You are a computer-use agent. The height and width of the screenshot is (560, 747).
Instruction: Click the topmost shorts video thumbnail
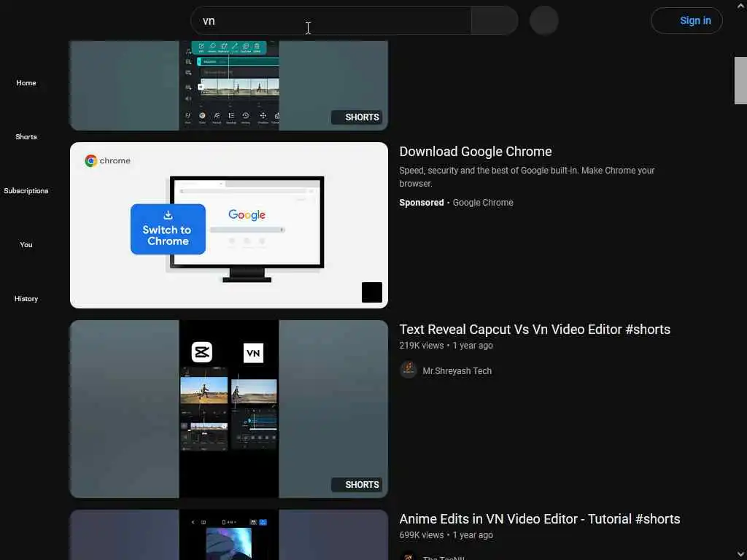pyautogui.click(x=229, y=85)
